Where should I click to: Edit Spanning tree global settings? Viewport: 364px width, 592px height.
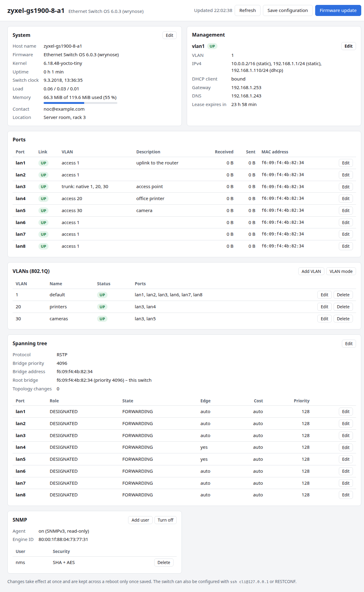(x=349, y=344)
